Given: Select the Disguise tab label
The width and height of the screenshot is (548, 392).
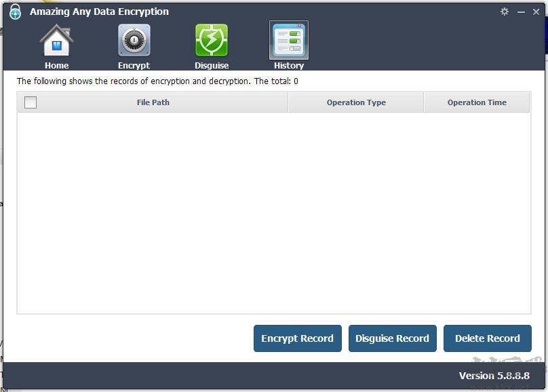Looking at the screenshot, I should (x=212, y=66).
